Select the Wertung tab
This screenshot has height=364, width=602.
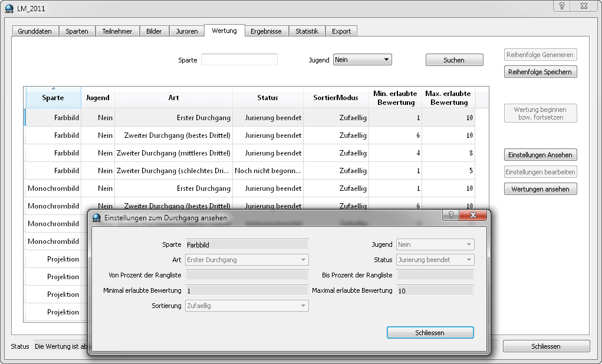tap(224, 30)
